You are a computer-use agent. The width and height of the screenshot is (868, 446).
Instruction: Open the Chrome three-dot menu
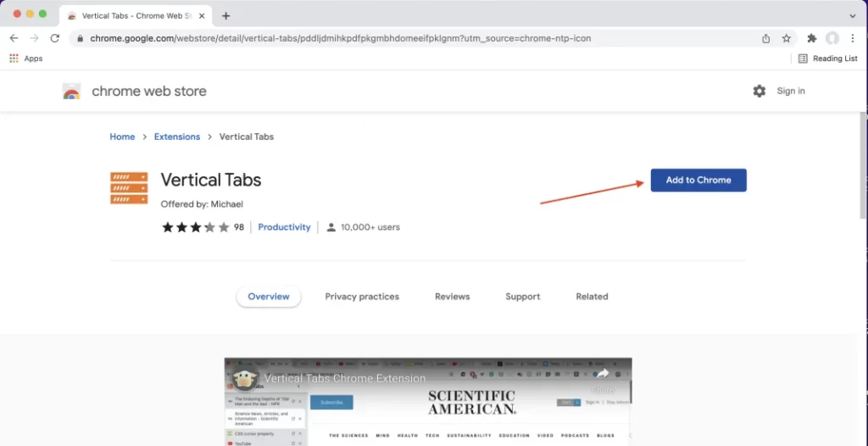pyautogui.click(x=853, y=38)
